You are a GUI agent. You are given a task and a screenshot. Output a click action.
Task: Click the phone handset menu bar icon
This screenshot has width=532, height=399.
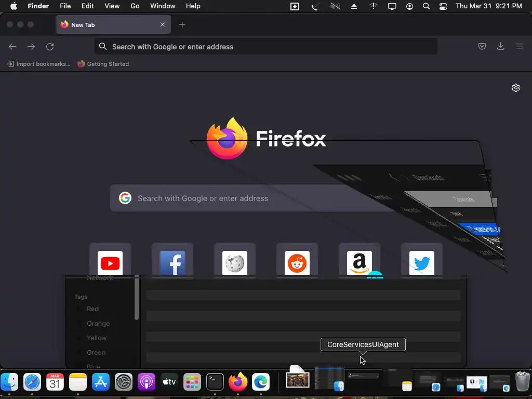[x=314, y=6]
